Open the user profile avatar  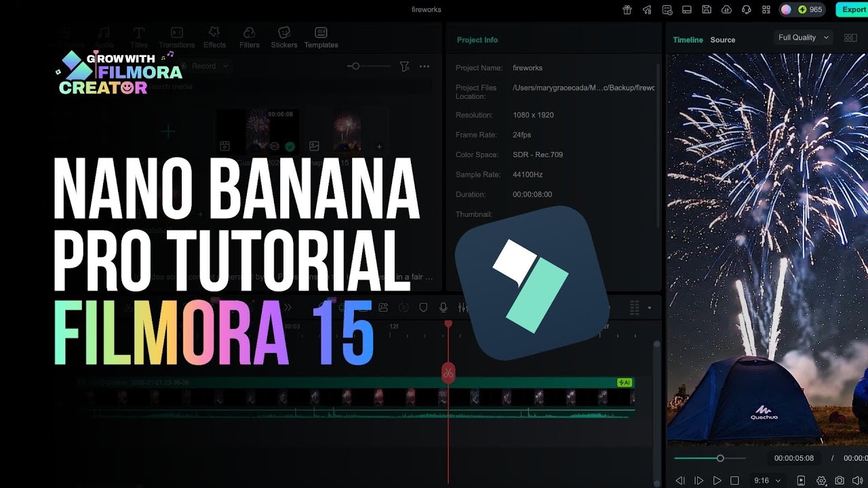click(786, 9)
